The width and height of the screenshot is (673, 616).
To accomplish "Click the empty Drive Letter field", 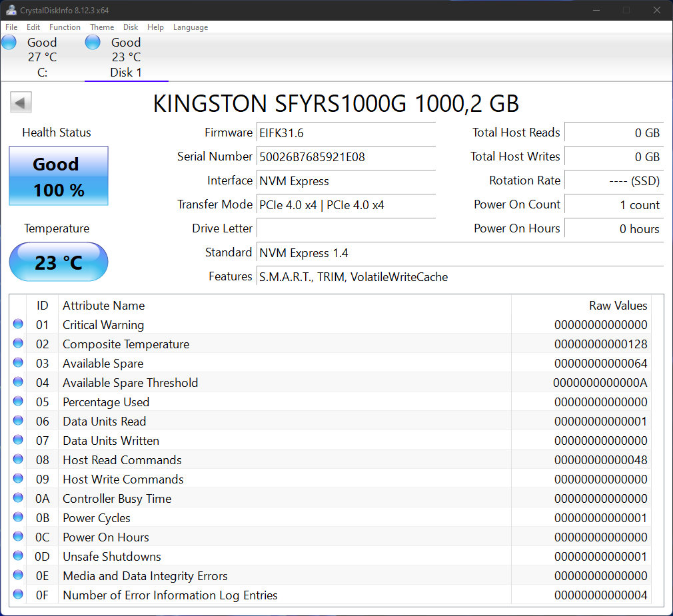I will 346,228.
